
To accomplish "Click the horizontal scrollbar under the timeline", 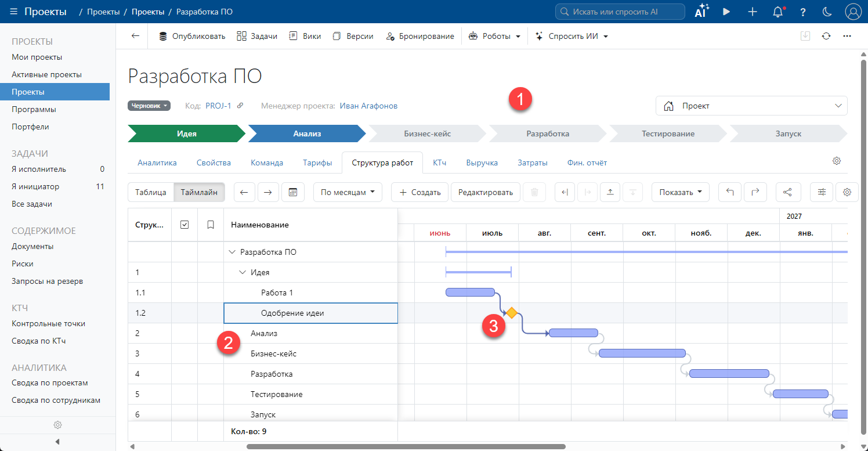I will pyautogui.click(x=406, y=446).
